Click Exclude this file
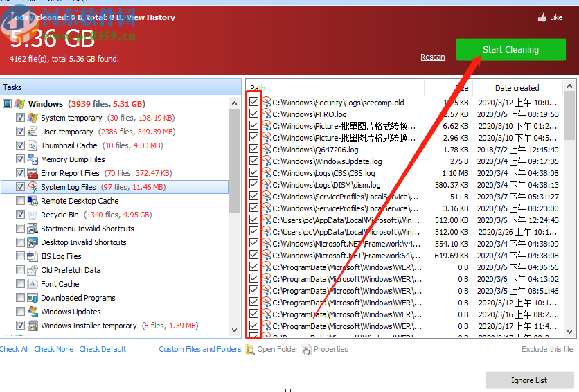The width and height of the screenshot is (579, 392). tap(547, 349)
